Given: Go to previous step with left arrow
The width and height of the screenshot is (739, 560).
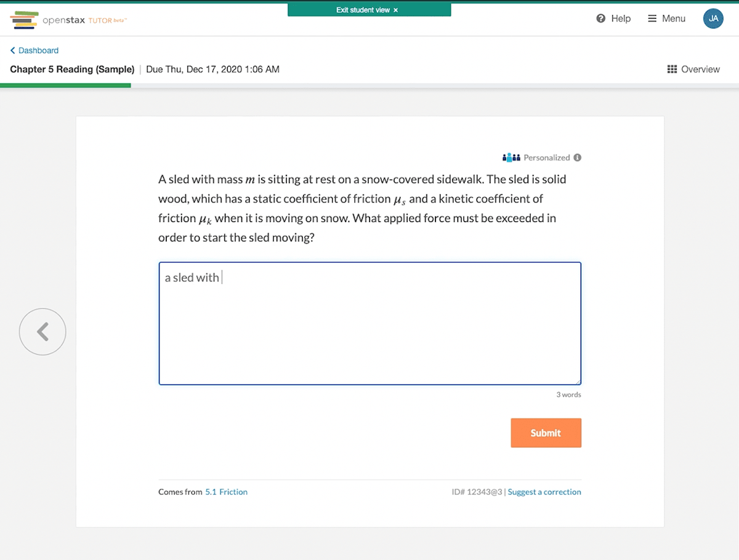Looking at the screenshot, I should click(x=42, y=332).
